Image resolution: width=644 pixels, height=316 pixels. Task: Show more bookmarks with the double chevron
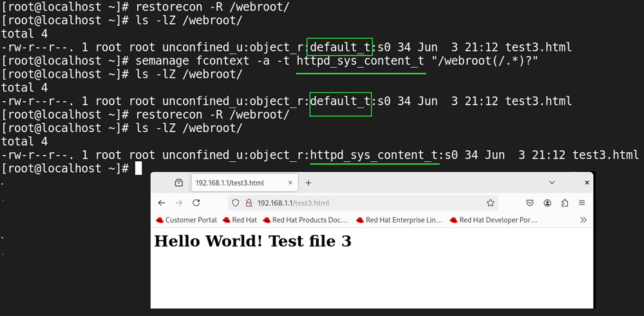pyautogui.click(x=583, y=220)
